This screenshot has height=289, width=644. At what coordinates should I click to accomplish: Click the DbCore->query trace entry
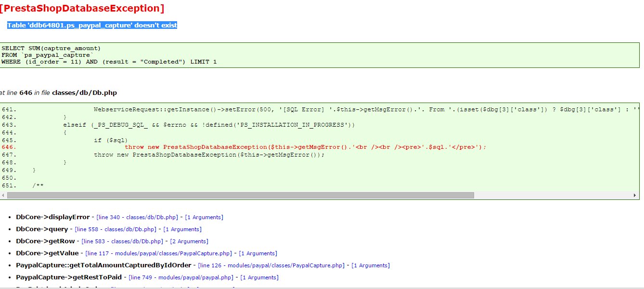pyautogui.click(x=42, y=229)
